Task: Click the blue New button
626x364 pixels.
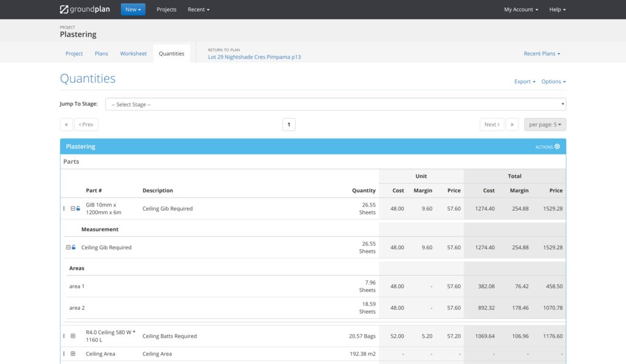Action: pyautogui.click(x=133, y=10)
